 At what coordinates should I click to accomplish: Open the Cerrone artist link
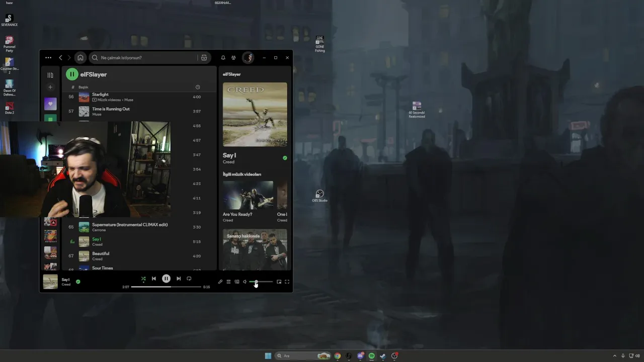click(x=99, y=230)
